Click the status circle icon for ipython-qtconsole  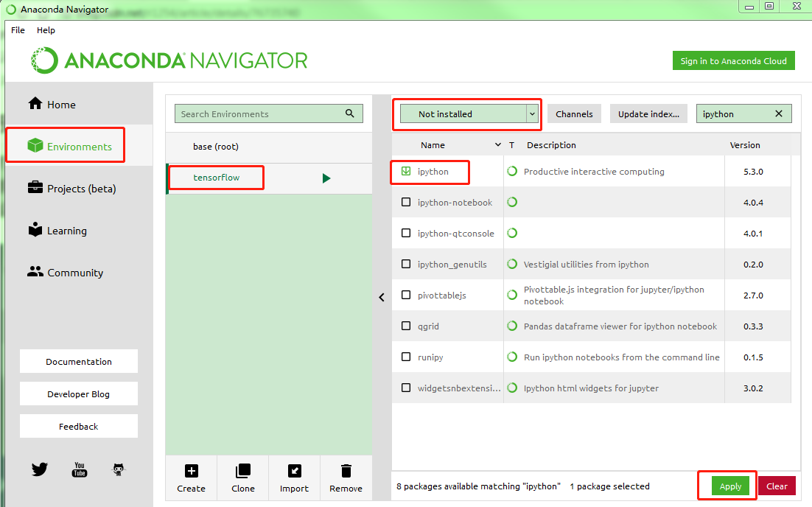pyautogui.click(x=512, y=233)
